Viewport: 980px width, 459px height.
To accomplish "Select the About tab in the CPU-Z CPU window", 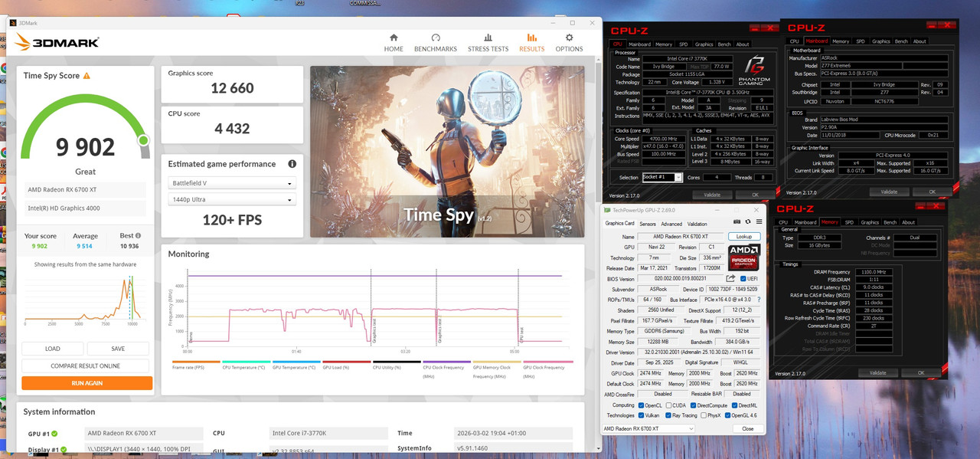I will 743,44.
